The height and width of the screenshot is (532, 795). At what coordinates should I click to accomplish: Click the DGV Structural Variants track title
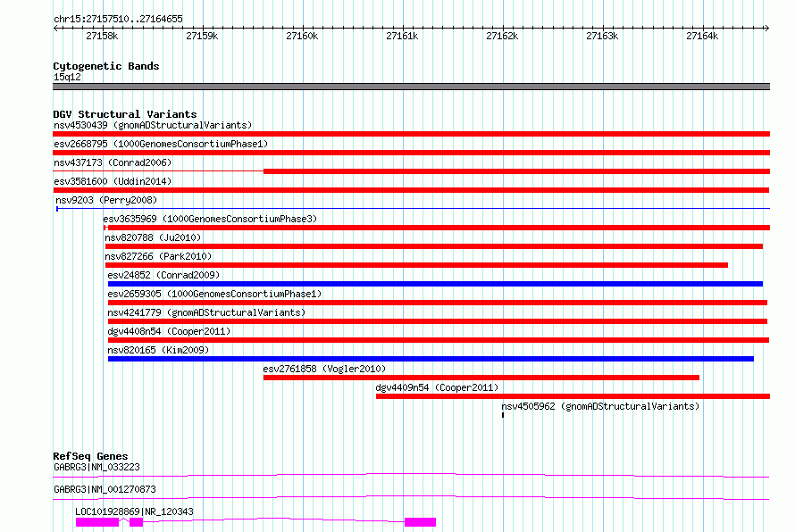(125, 114)
